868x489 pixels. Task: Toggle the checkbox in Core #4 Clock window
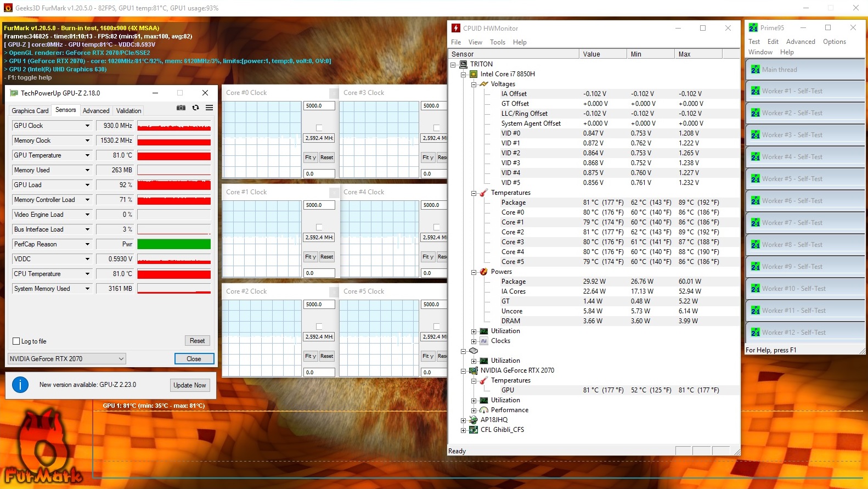point(437,227)
